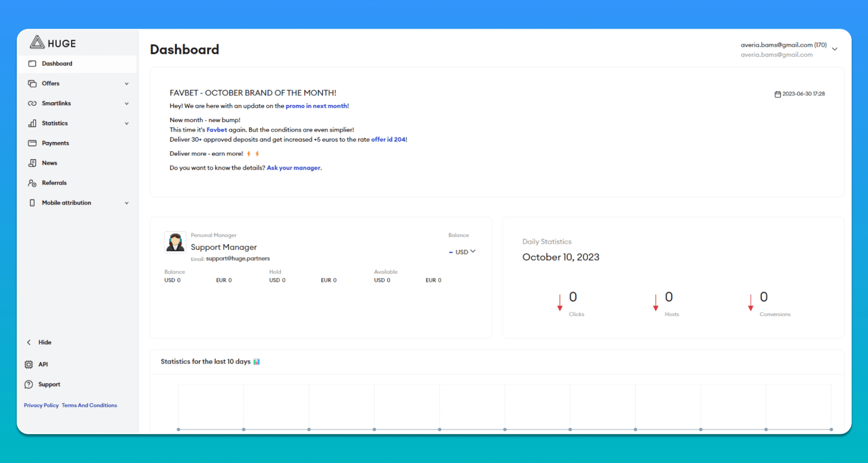Screen dimensions: 868x463
Task: Click the Payments card icon in sidebar
Action: tap(32, 143)
